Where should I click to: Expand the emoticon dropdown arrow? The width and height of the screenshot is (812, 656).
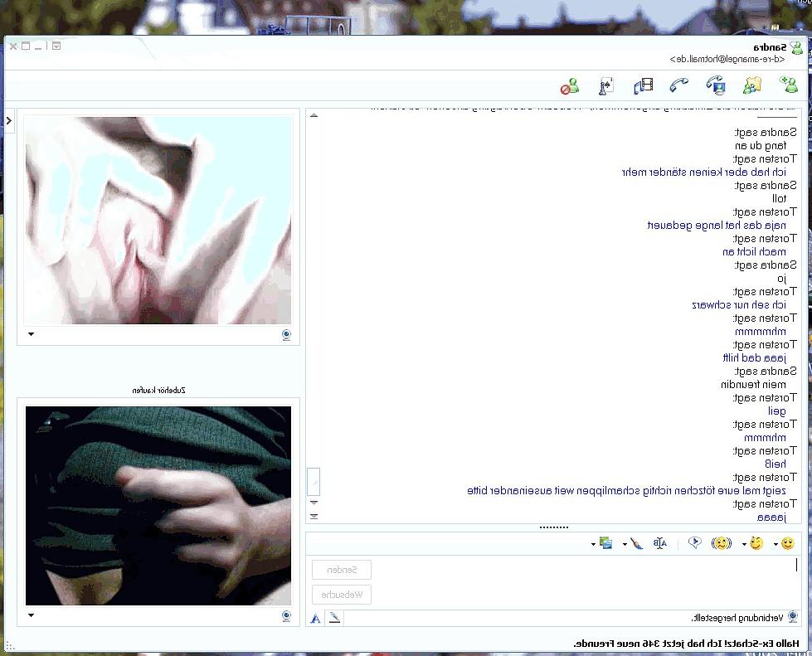click(776, 544)
